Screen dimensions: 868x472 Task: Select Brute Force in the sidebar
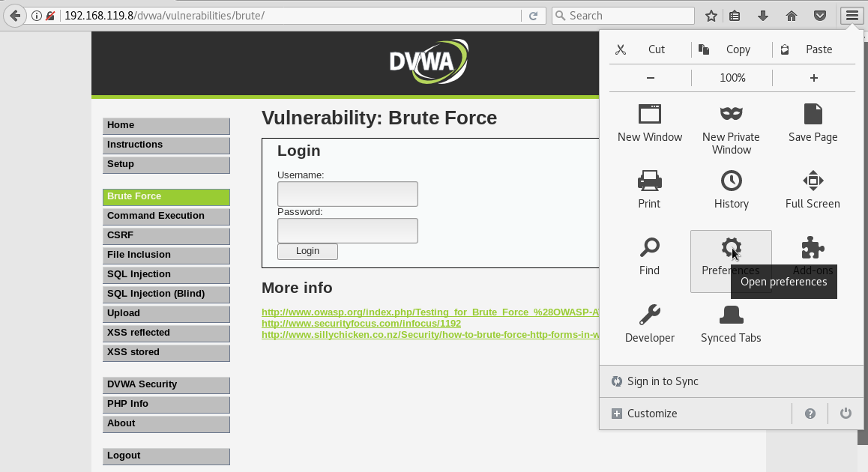pyautogui.click(x=166, y=196)
